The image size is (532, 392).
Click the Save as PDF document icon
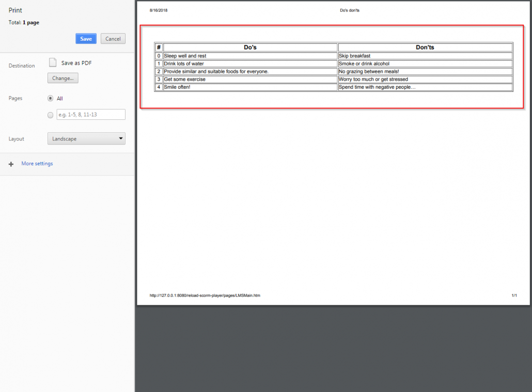(52, 62)
